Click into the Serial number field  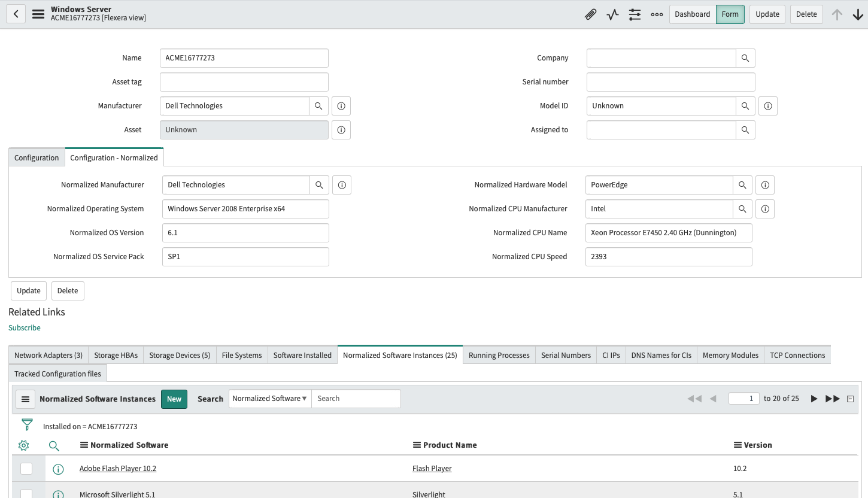[x=670, y=82]
